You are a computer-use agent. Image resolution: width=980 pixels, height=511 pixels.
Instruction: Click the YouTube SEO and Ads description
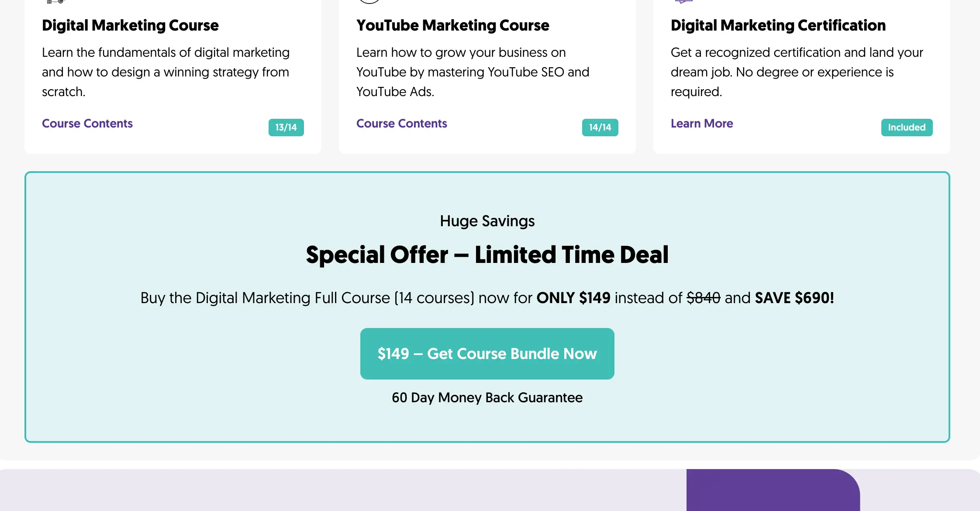pyautogui.click(x=473, y=72)
